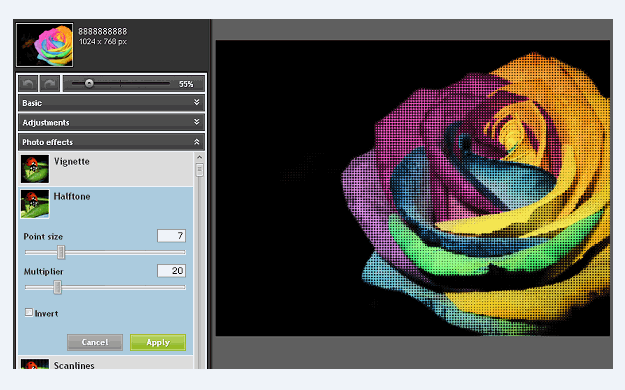
Task: Click the 55% zoom value
Action: tap(186, 84)
